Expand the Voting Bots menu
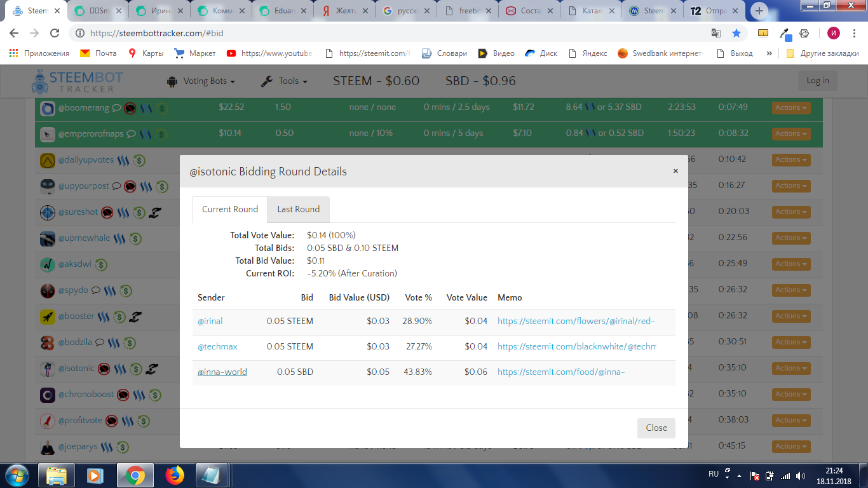 (x=201, y=81)
